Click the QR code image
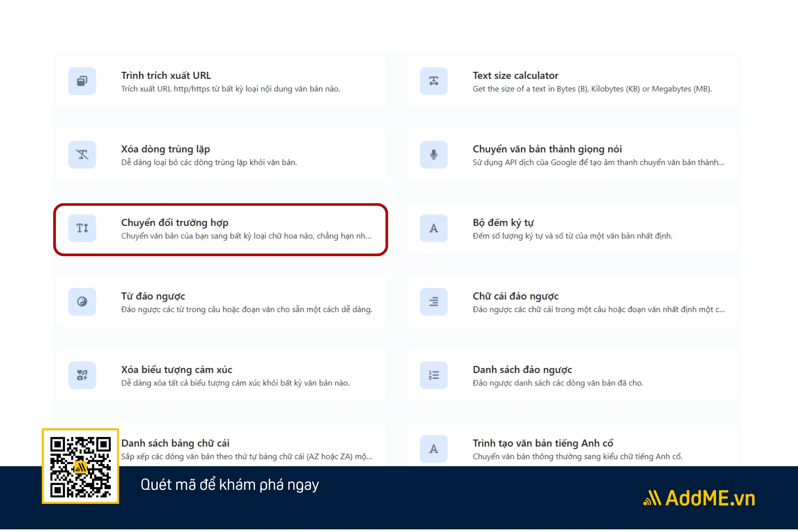The height and width of the screenshot is (532, 798). (81, 466)
